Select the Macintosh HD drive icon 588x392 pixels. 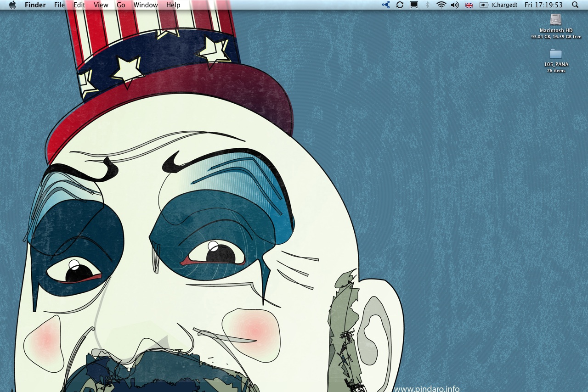click(556, 19)
